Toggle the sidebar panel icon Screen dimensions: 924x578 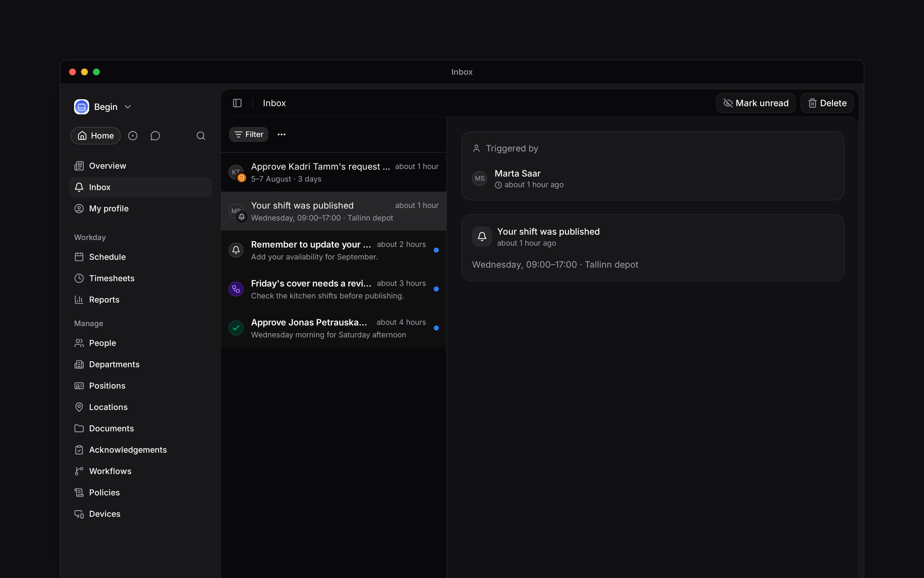(237, 103)
